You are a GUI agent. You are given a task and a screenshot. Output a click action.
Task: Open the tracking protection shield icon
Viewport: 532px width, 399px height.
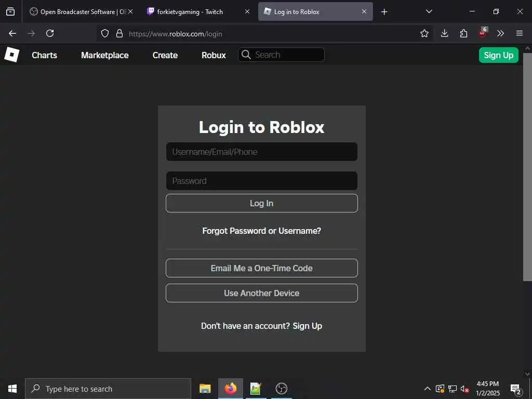click(105, 33)
